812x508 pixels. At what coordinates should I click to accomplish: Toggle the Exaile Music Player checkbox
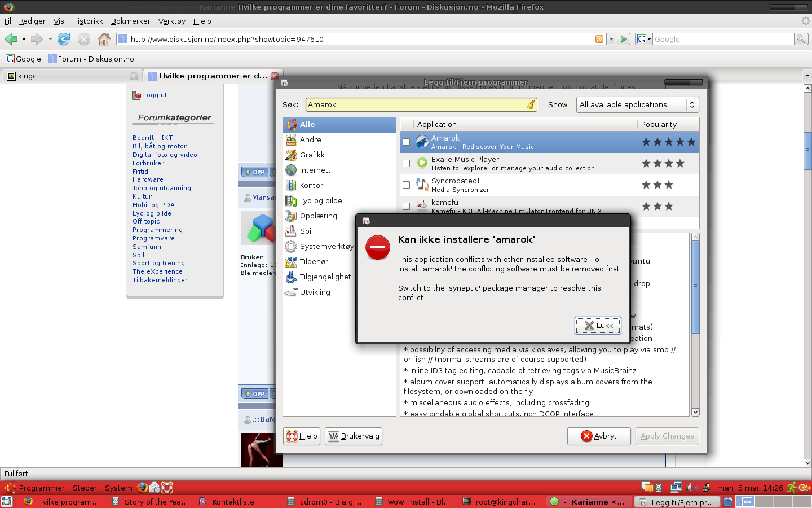406,164
